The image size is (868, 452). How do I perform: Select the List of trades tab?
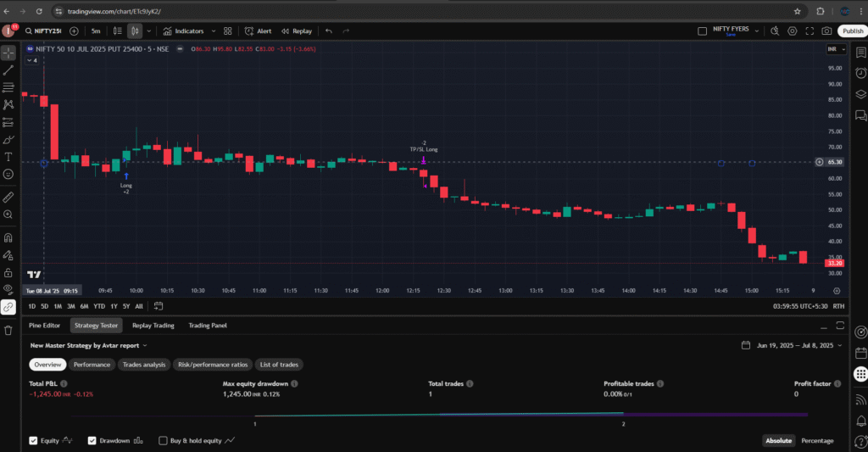(279, 365)
